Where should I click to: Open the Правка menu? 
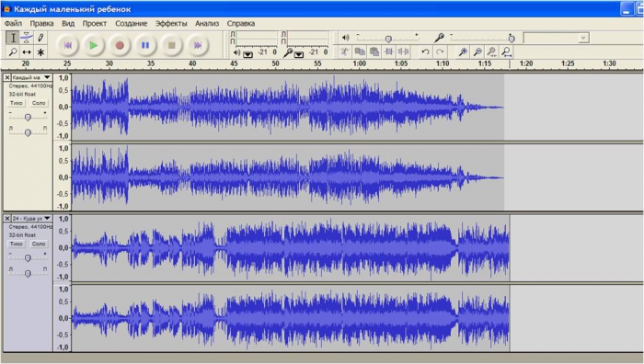(x=41, y=23)
